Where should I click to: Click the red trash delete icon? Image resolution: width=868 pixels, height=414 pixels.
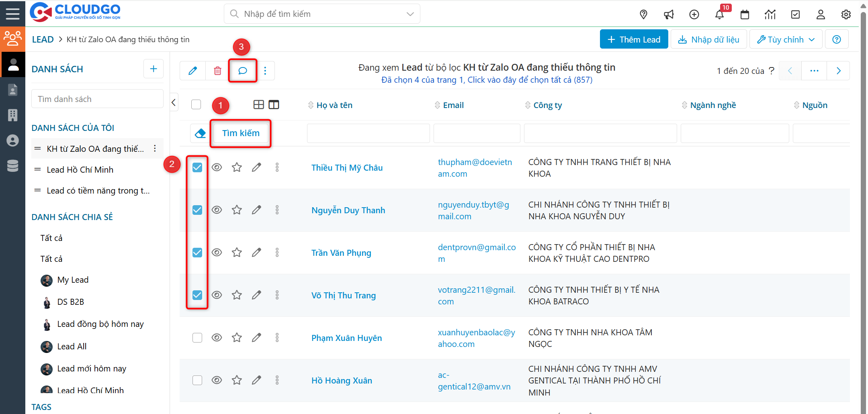[217, 71]
